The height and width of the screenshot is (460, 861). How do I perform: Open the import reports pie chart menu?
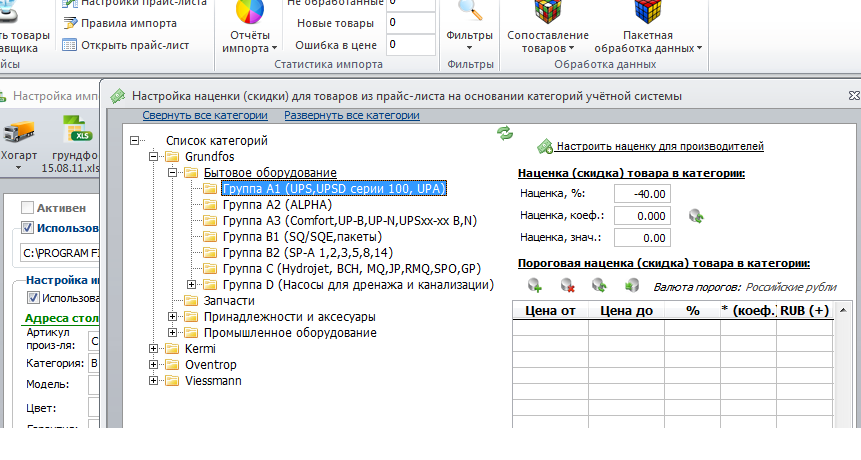250,26
